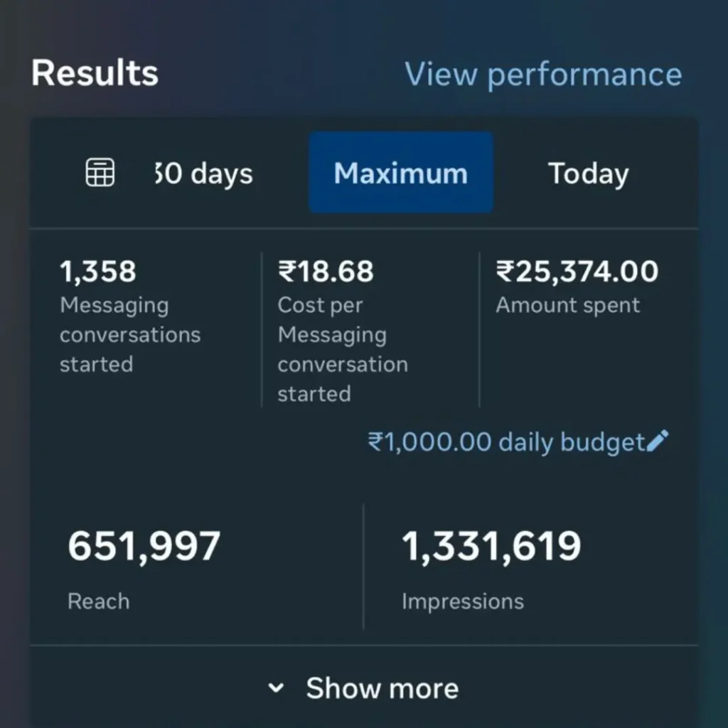Expand the results with Show more
Image resolution: width=728 pixels, height=728 pixels.
[x=382, y=688]
